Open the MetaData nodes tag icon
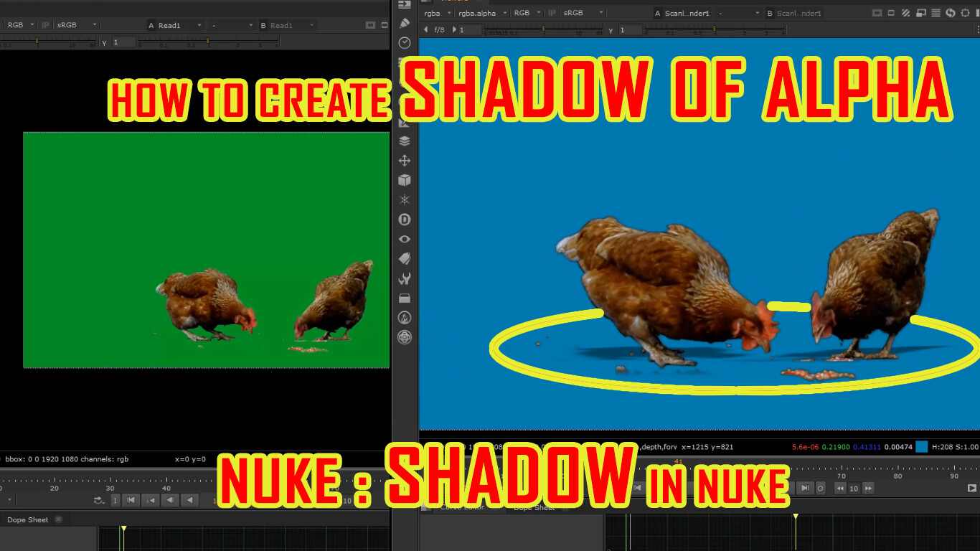Viewport: 980px width, 551px height. pos(405,258)
